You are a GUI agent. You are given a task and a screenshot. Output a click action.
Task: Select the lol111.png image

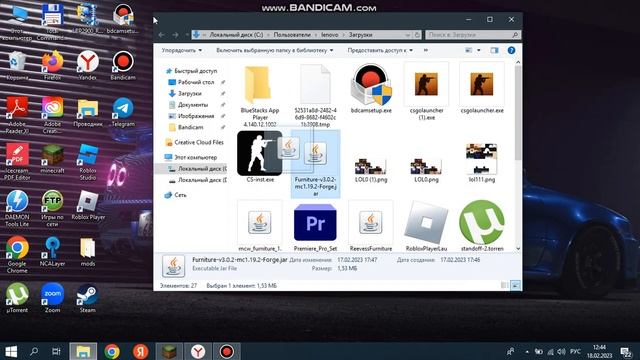482,162
